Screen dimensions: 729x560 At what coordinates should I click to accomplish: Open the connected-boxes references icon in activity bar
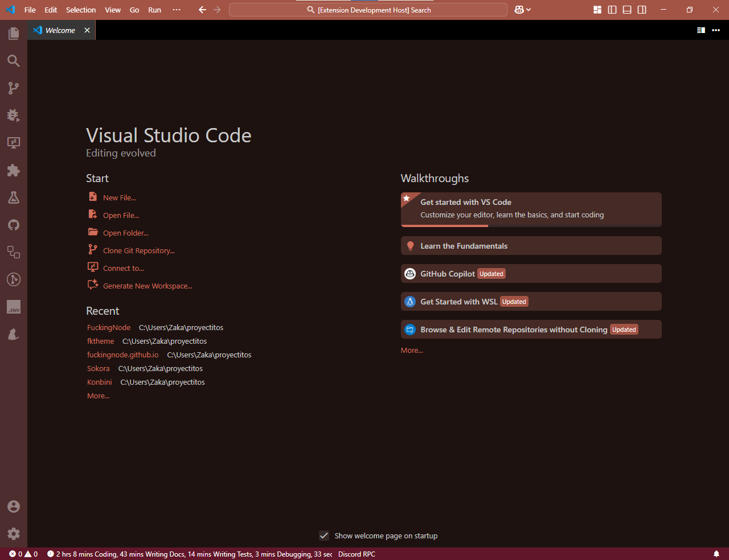point(14,252)
